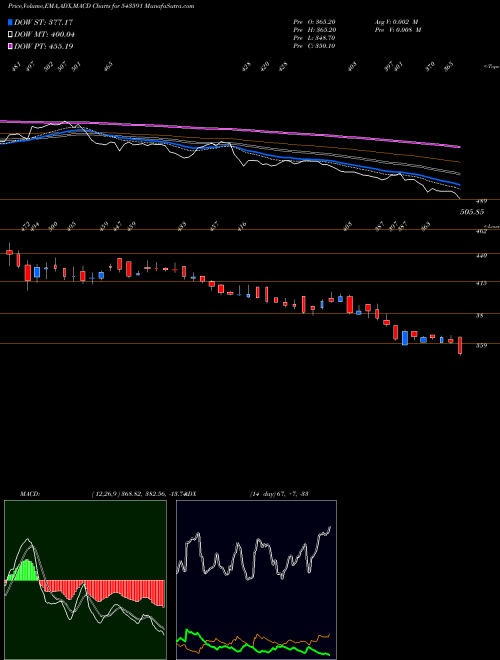Screen dimensions: 500x660
Task: Click the 505.85 price value
Action: coord(472,212)
